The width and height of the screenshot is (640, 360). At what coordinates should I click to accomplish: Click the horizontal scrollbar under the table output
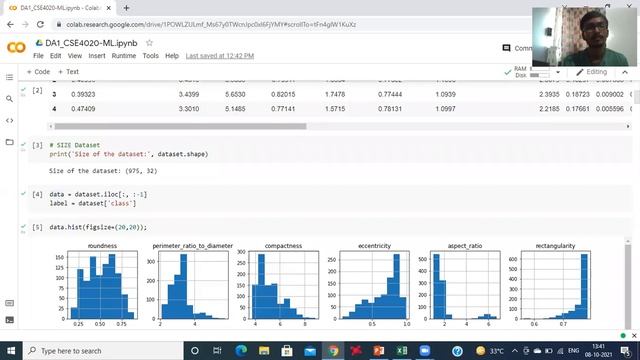click(x=180, y=127)
